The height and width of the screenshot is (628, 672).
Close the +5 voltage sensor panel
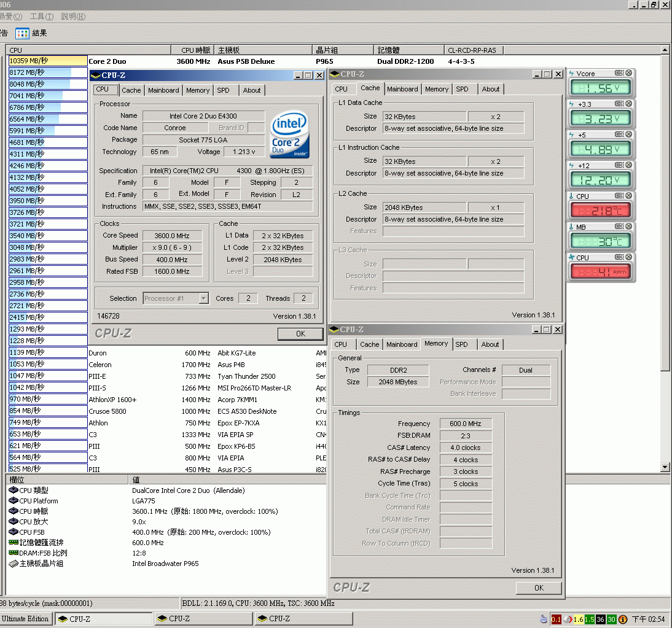coord(628,134)
